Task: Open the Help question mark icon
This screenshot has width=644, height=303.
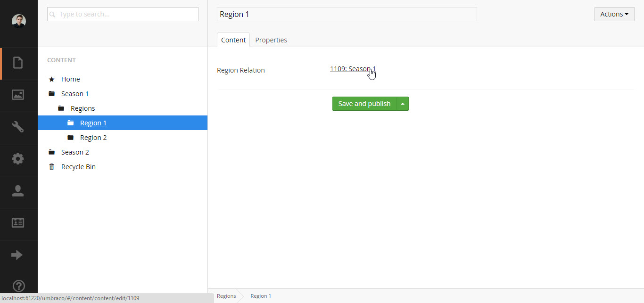Action: [x=18, y=286]
